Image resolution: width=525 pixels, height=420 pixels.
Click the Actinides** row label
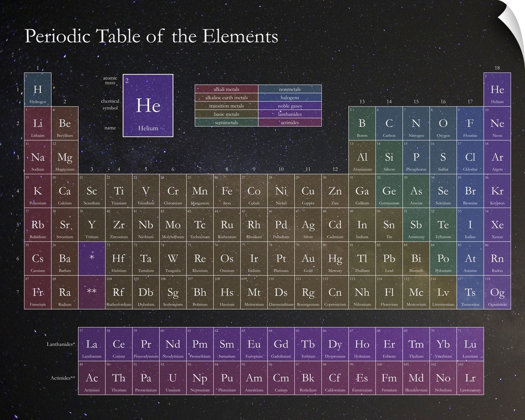point(61,377)
